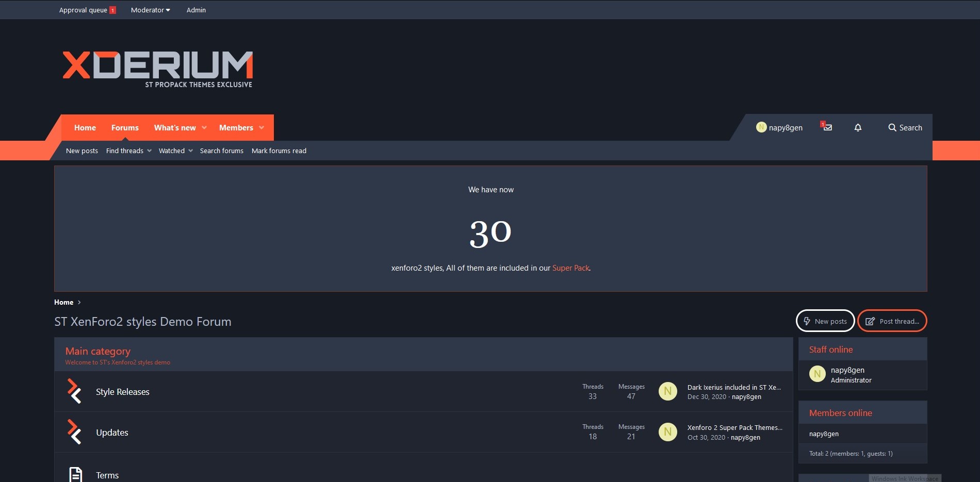The image size is (980, 482).
Task: Open the Admin menu link
Action: pos(196,10)
